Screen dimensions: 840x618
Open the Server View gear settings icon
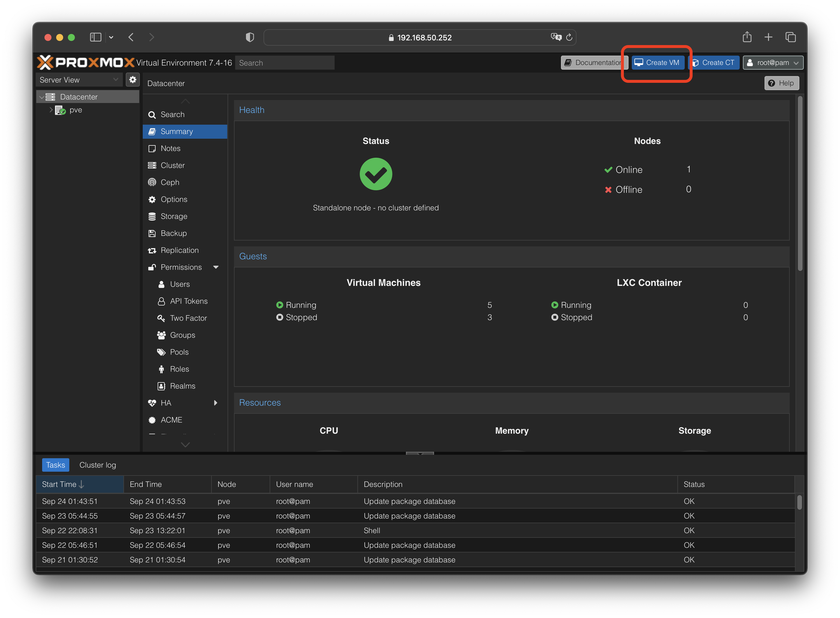point(133,80)
